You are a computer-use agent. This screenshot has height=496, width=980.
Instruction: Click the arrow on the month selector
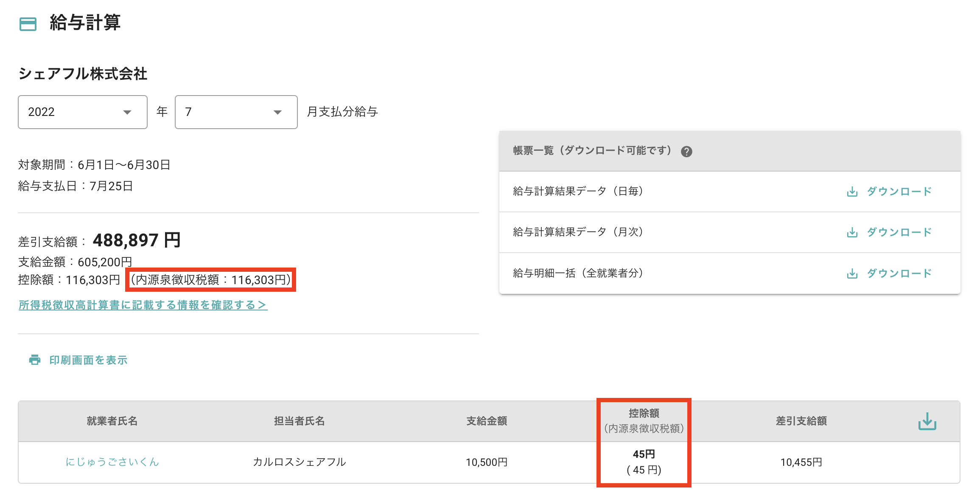point(277,113)
